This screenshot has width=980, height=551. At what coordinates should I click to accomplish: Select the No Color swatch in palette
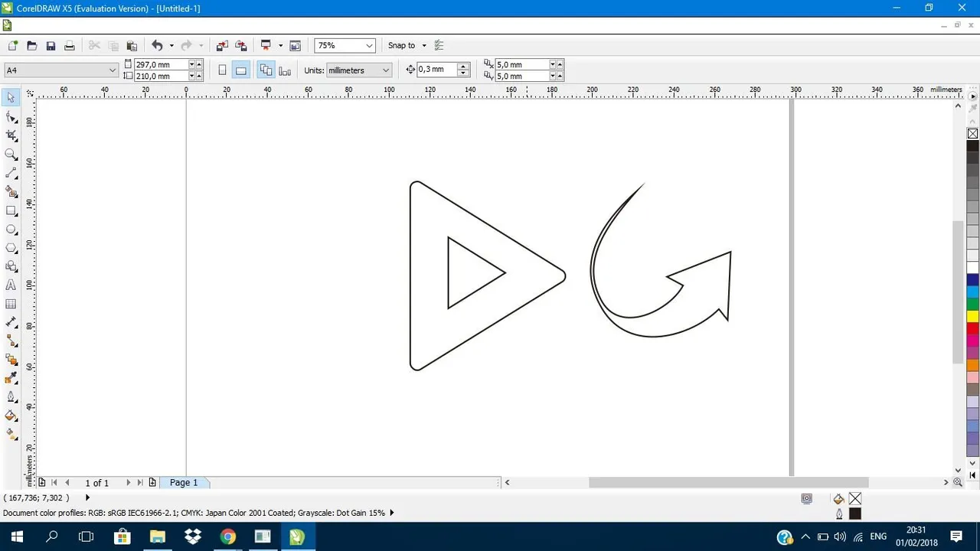click(972, 134)
